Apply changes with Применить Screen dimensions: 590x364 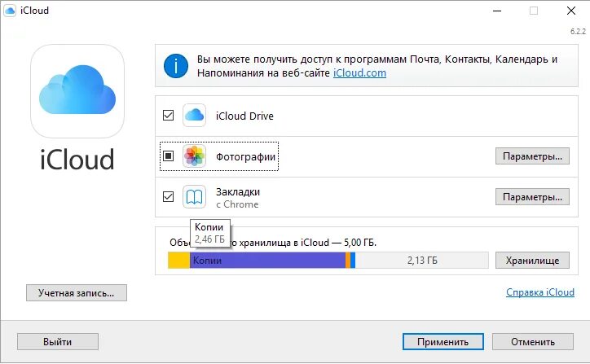[x=442, y=342]
